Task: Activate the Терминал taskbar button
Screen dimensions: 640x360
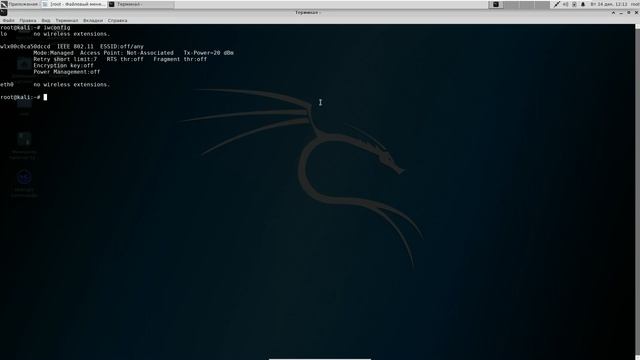Action: coord(140,4)
